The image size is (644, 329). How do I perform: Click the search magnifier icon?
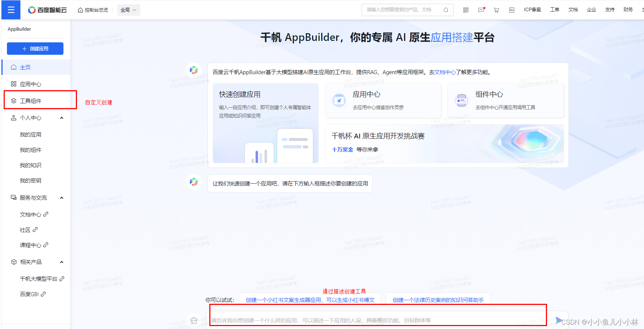click(x=446, y=10)
